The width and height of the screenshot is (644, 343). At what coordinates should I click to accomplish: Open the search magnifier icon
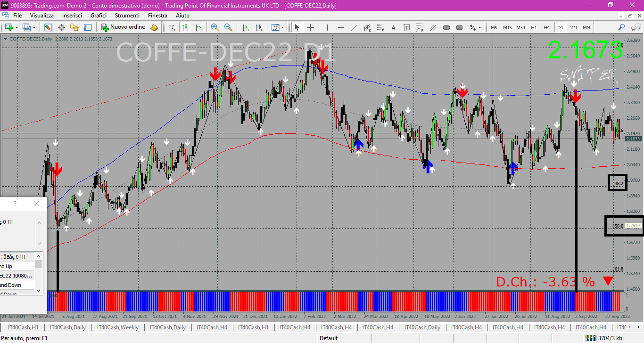[x=621, y=27]
